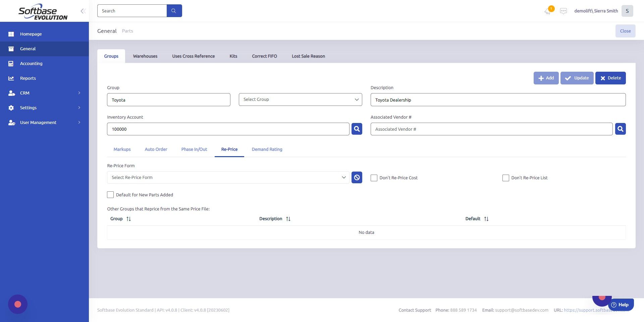The height and width of the screenshot is (322, 644).
Task: Switch to the Uses Cross Reference tab
Action: point(194,56)
